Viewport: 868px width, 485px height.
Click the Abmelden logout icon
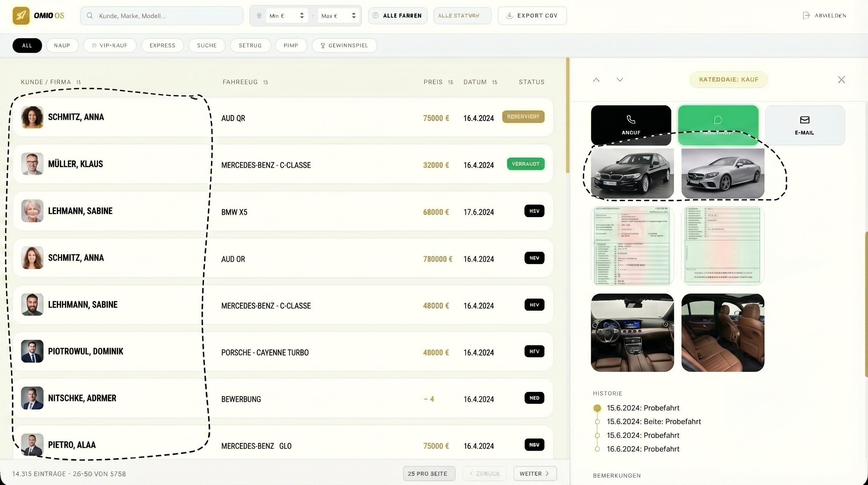(x=806, y=15)
